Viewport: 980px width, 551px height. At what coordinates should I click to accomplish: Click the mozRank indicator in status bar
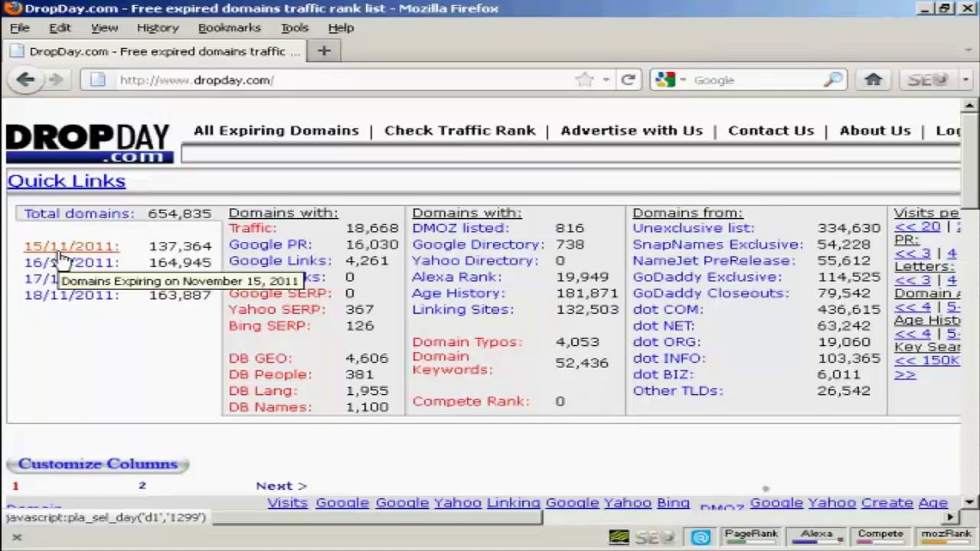coord(946,536)
